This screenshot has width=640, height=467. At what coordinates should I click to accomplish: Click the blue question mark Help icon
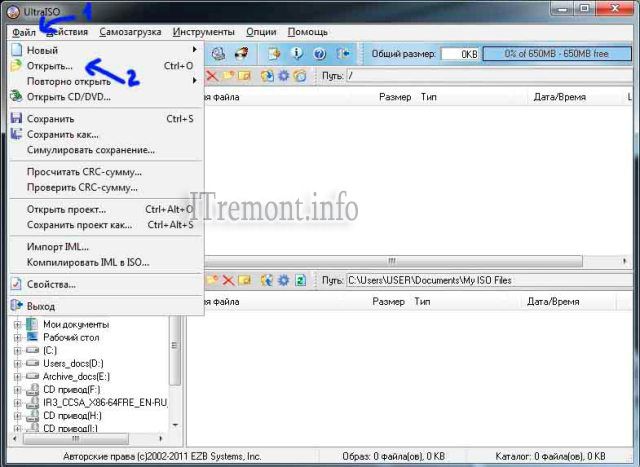coord(320,54)
